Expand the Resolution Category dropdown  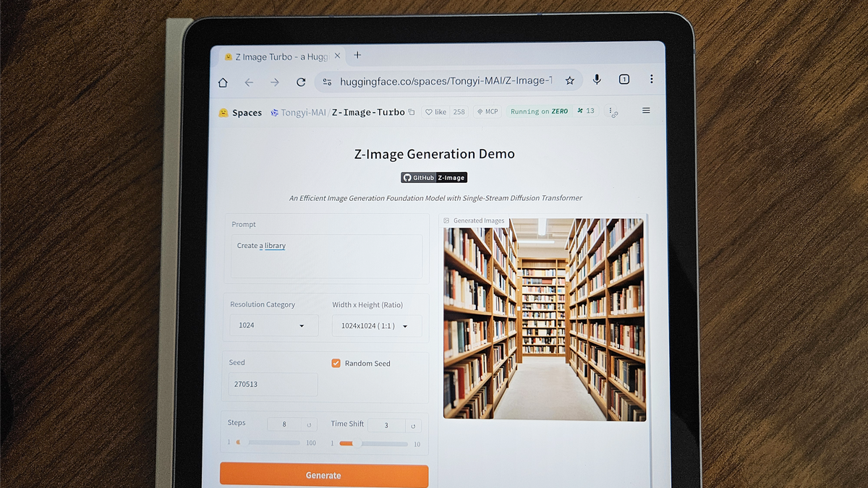(273, 325)
